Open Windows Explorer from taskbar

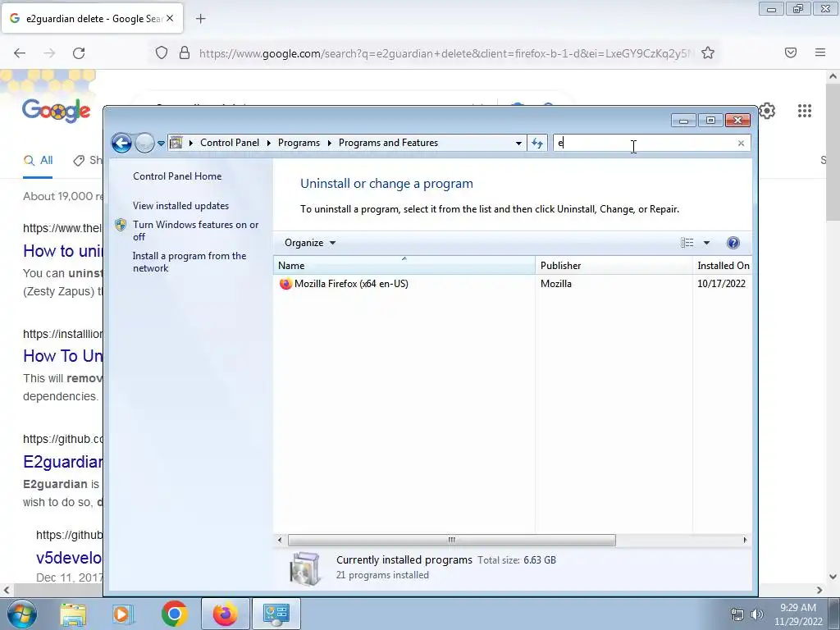coord(73,614)
